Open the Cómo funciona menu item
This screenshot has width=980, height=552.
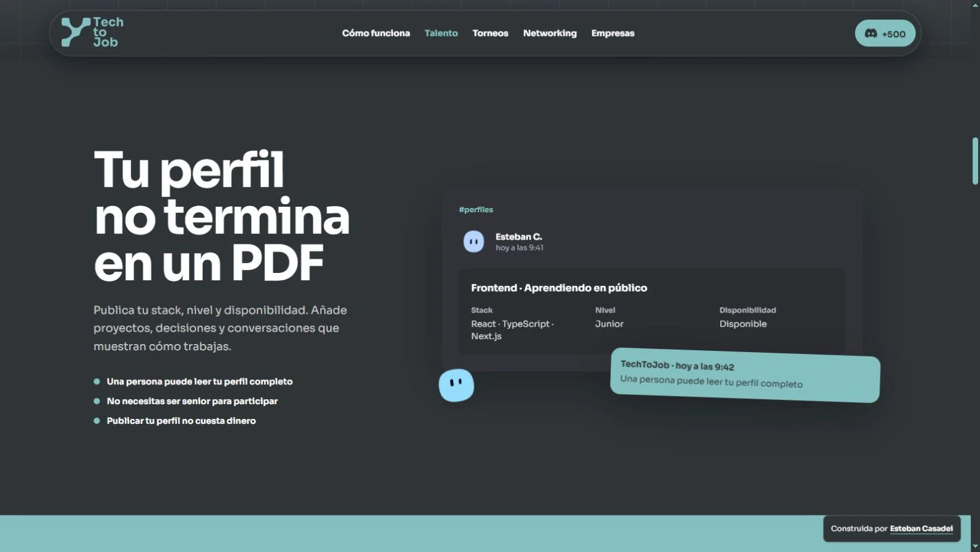pyautogui.click(x=376, y=33)
